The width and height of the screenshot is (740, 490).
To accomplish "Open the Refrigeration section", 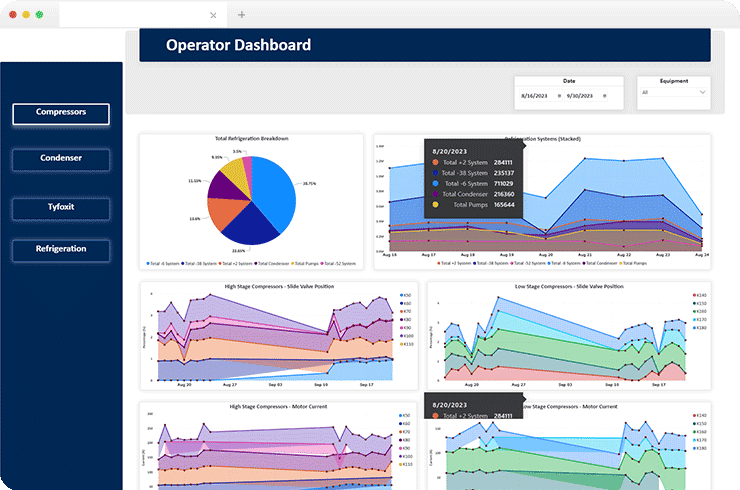I will click(61, 248).
